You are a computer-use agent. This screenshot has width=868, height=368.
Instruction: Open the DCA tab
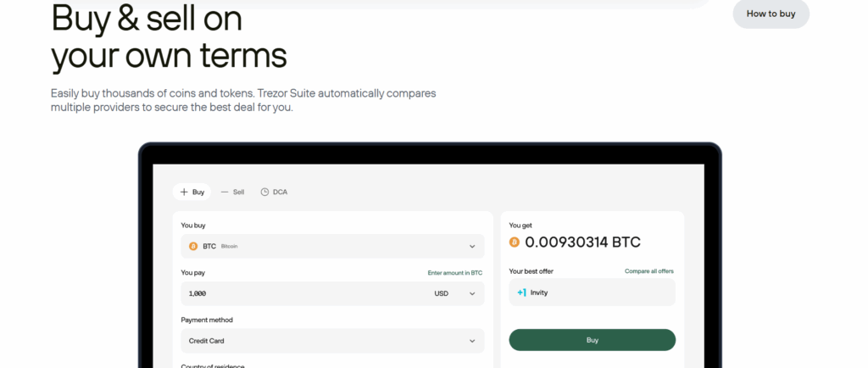point(274,192)
